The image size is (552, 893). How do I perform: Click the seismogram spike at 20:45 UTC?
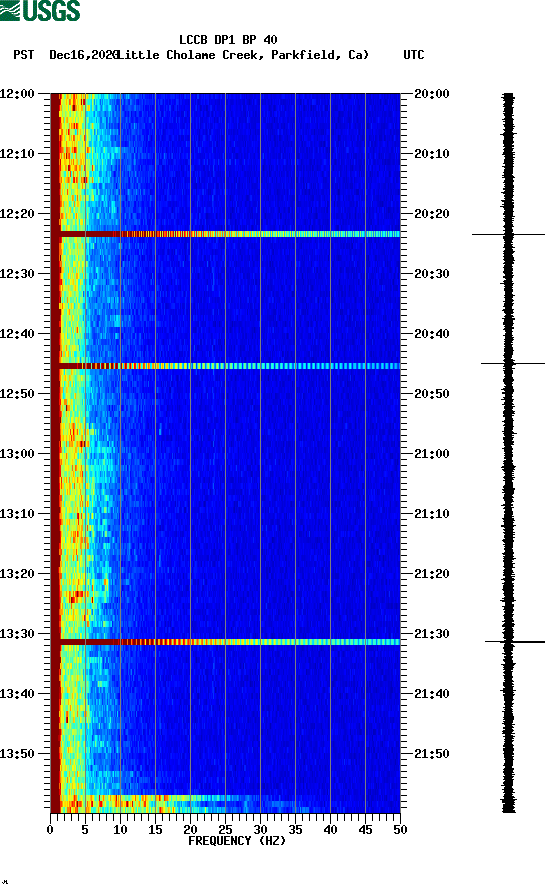coord(513,363)
